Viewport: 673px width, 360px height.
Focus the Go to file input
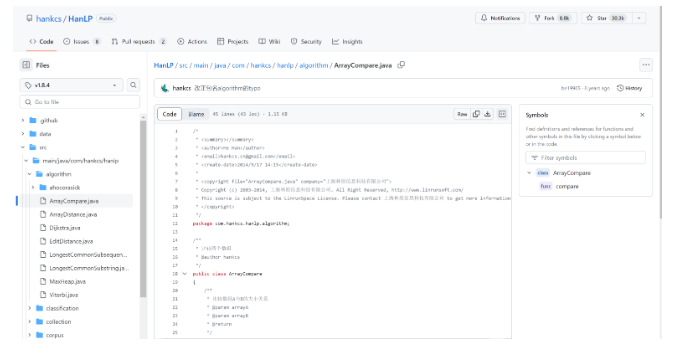pyautogui.click(x=80, y=102)
